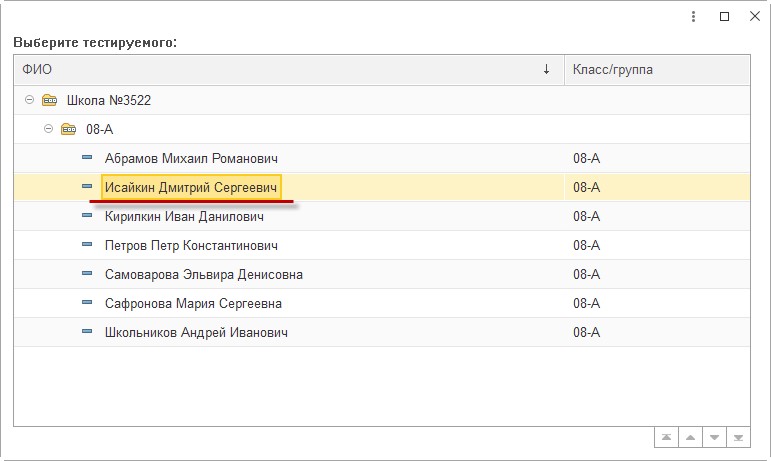Click the item icon beside Школьников Андрей Иванович

coord(87,332)
